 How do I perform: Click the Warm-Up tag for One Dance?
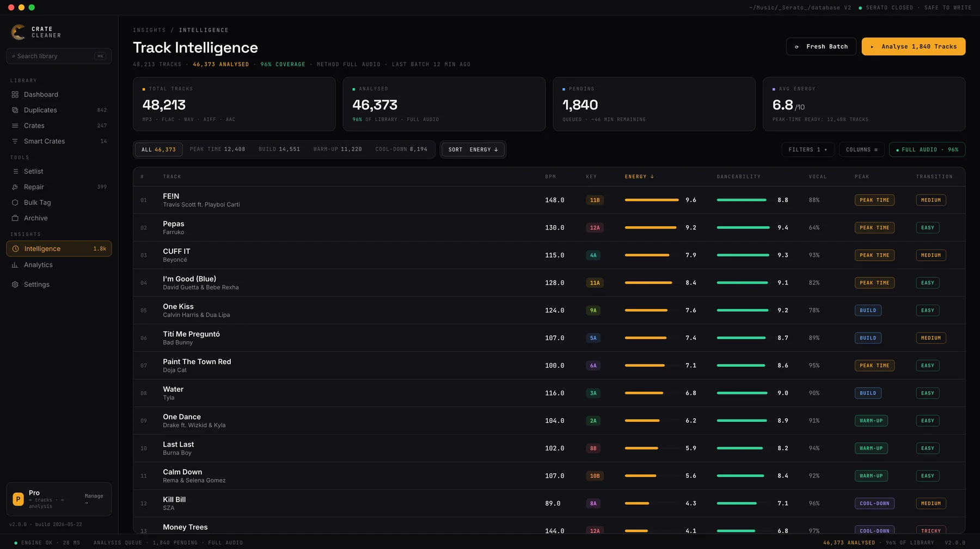click(x=871, y=421)
